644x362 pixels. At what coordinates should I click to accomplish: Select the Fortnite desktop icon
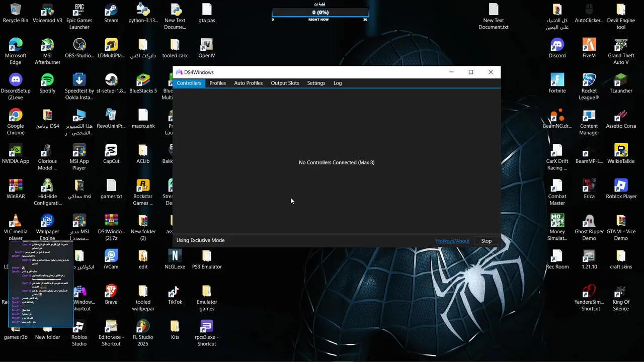click(x=557, y=84)
